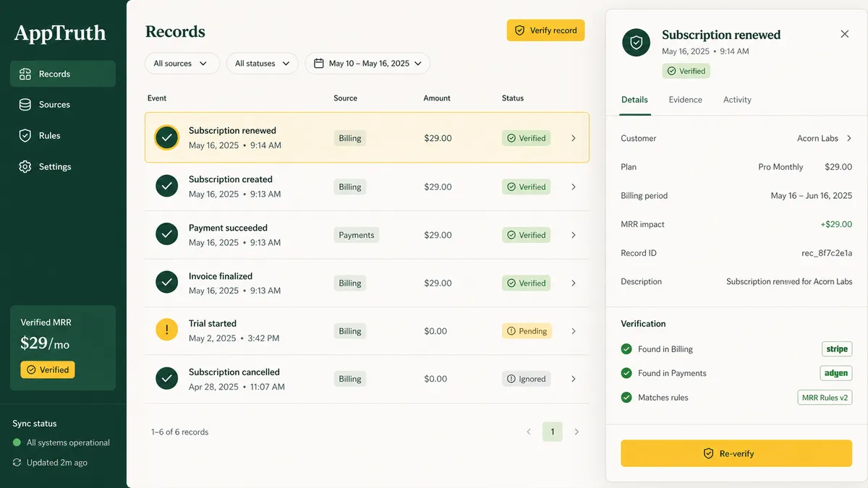This screenshot has width=868, height=488.
Task: Switch to the Evidence tab
Action: pyautogui.click(x=686, y=100)
